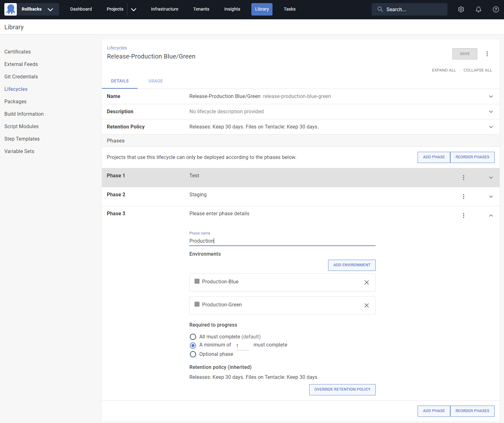Open the overflow menu for Phase 3
This screenshot has height=423, width=504.
463,215
